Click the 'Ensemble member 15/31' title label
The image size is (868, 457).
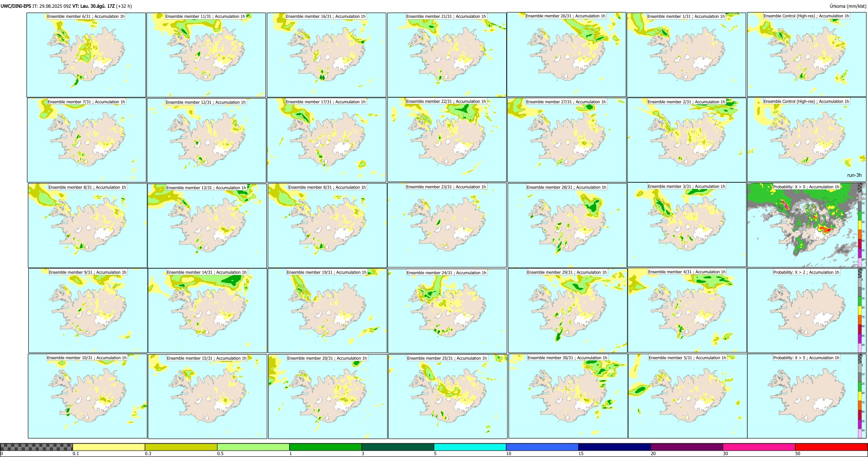coord(206,358)
